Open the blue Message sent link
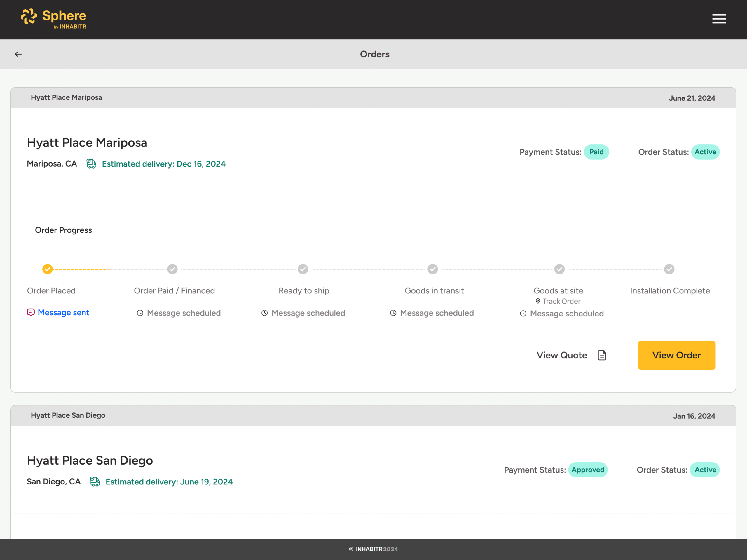Screen dimensions: 747x560 [x=64, y=313]
